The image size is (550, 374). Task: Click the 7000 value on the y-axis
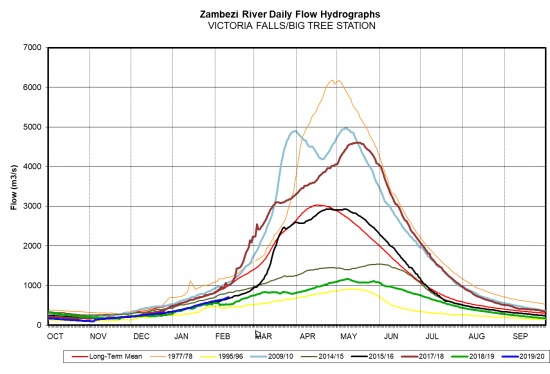pos(32,47)
